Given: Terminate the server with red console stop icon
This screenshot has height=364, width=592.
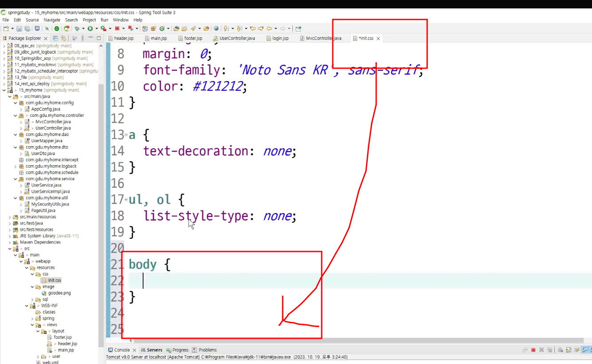Looking at the screenshot, I should [x=533, y=350].
